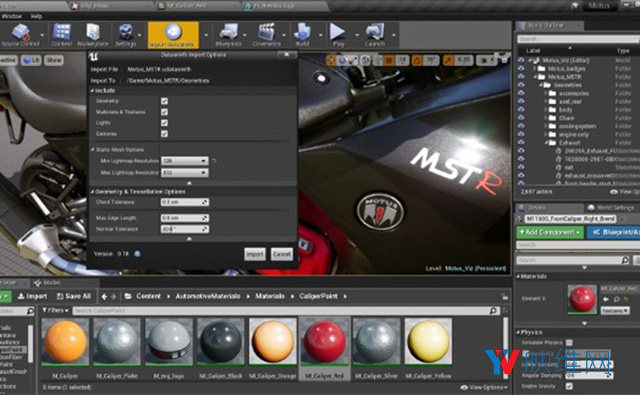Uncheck the Cameras include checkbox

coord(164,134)
